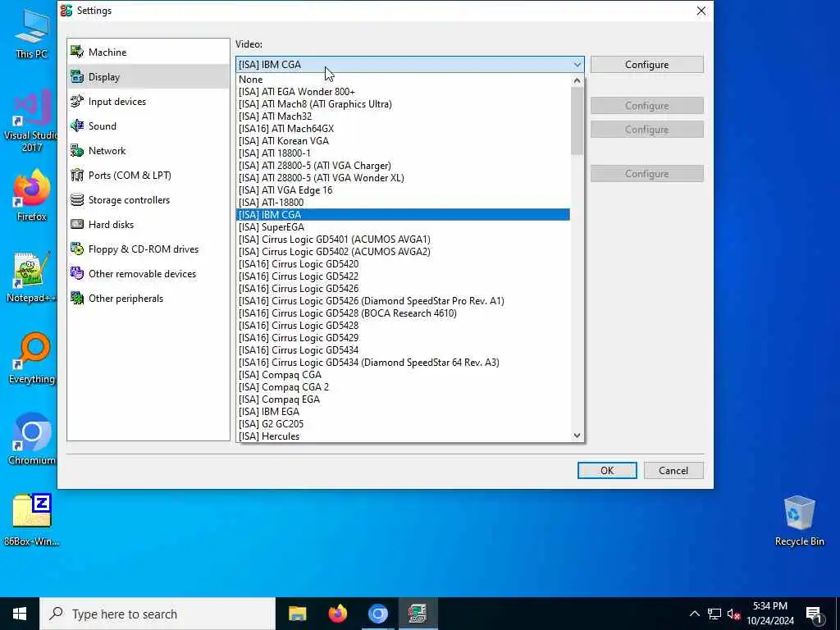Choose ATI Mach64GX video card
The height and width of the screenshot is (630, 840).
403,129
